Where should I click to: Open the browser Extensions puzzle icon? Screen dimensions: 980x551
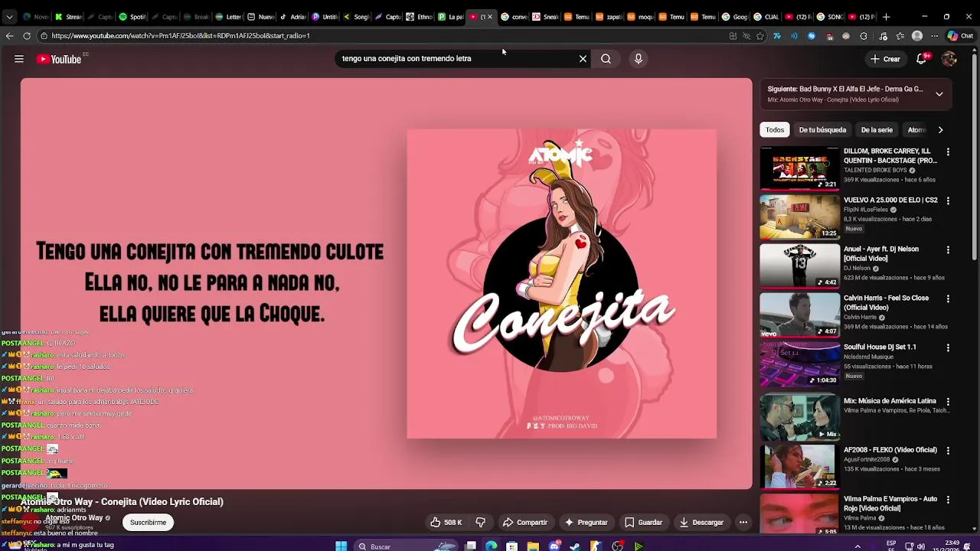pos(864,36)
